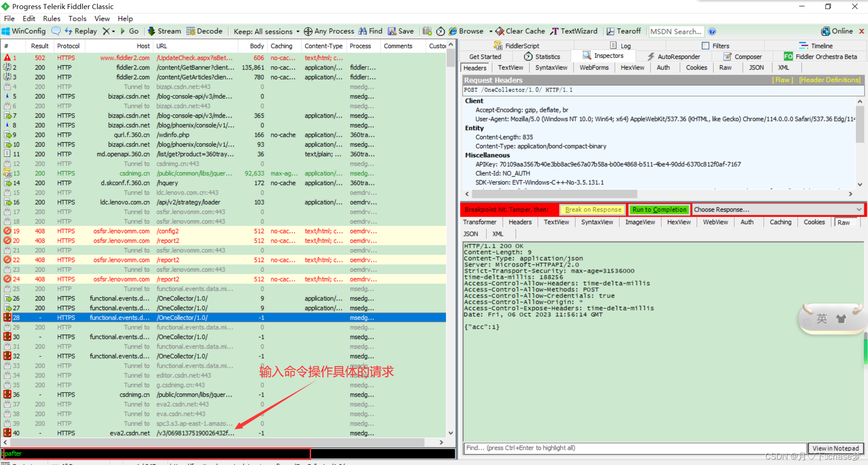Open the Fiddler Orchestra Beta tab

[820, 57]
